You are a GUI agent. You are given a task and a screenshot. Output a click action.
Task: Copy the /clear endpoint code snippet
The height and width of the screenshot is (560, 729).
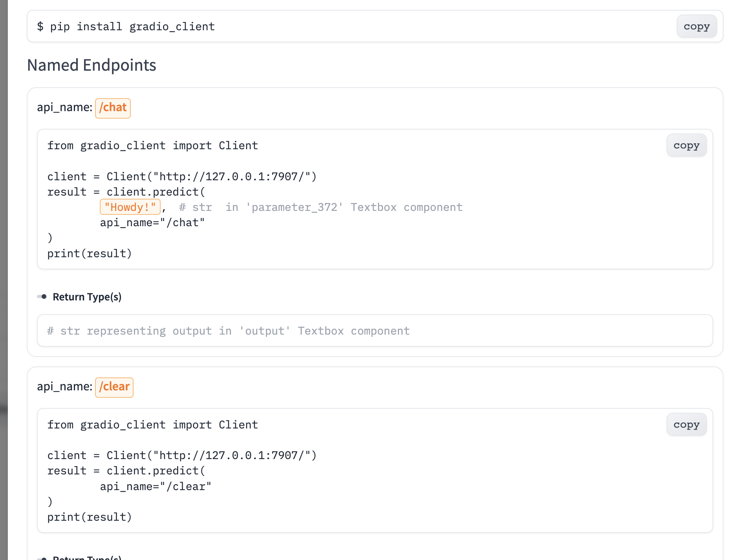[x=686, y=424]
